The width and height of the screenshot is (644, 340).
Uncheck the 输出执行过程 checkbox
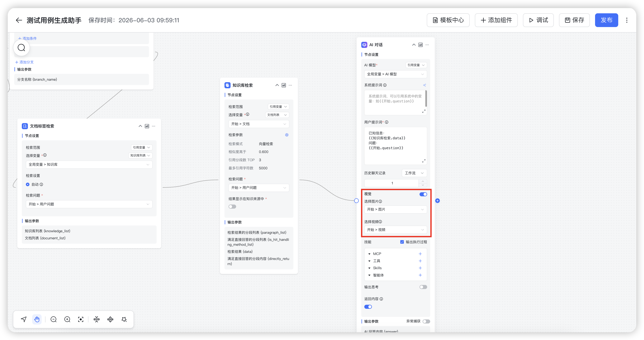pyautogui.click(x=402, y=242)
